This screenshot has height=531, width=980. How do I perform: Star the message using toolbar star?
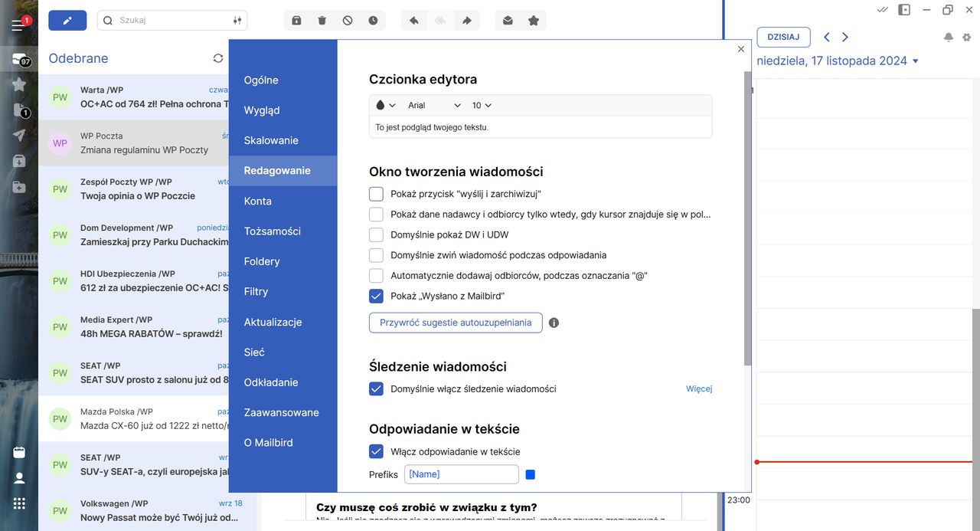tap(534, 21)
